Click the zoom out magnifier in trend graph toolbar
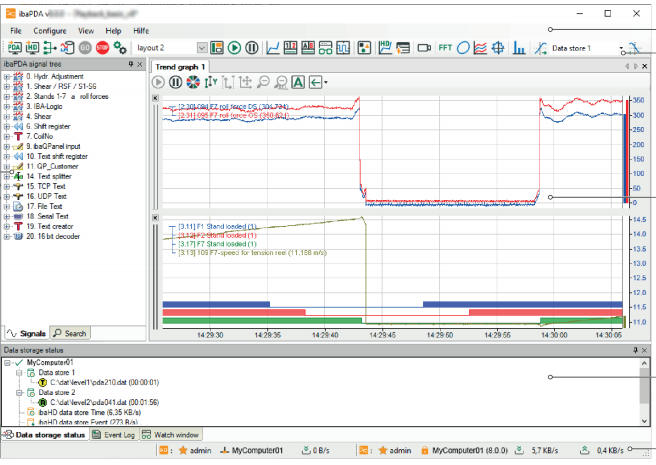The height and width of the screenshot is (465, 656). (x=262, y=82)
